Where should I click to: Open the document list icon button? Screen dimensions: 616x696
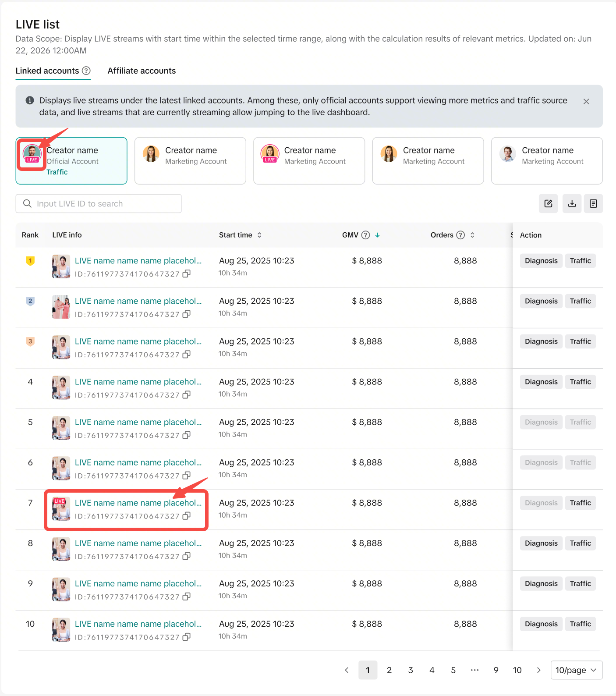[x=593, y=204]
